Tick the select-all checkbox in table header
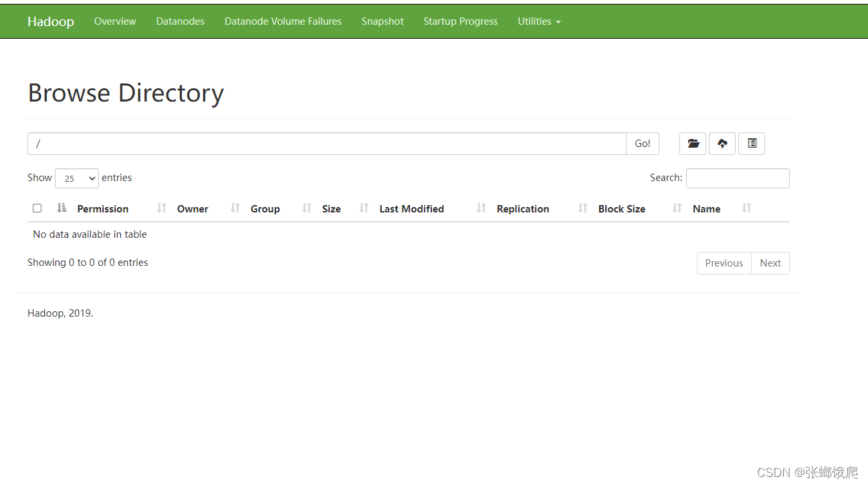The image size is (868, 485). [x=37, y=208]
